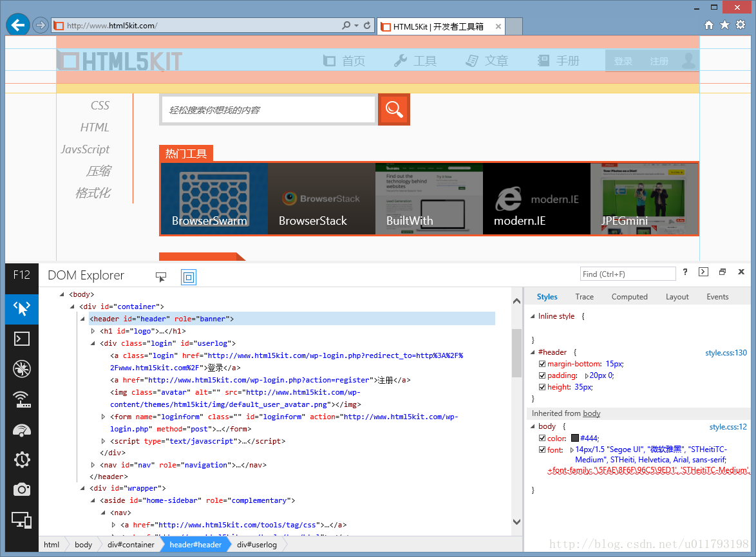Screen dimensions: 756x557
Task: Select div#container in the breadcrumb
Action: click(x=131, y=545)
